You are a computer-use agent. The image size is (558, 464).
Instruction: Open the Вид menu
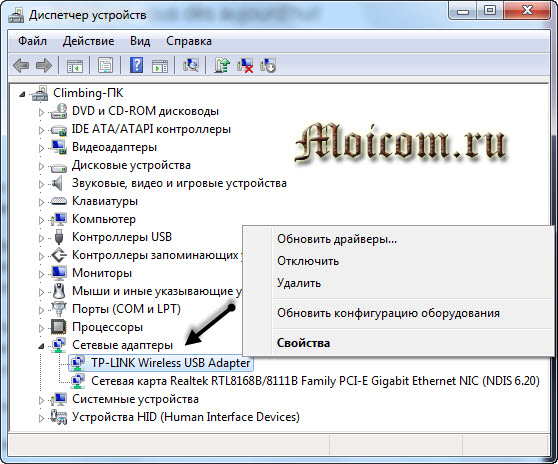point(140,41)
